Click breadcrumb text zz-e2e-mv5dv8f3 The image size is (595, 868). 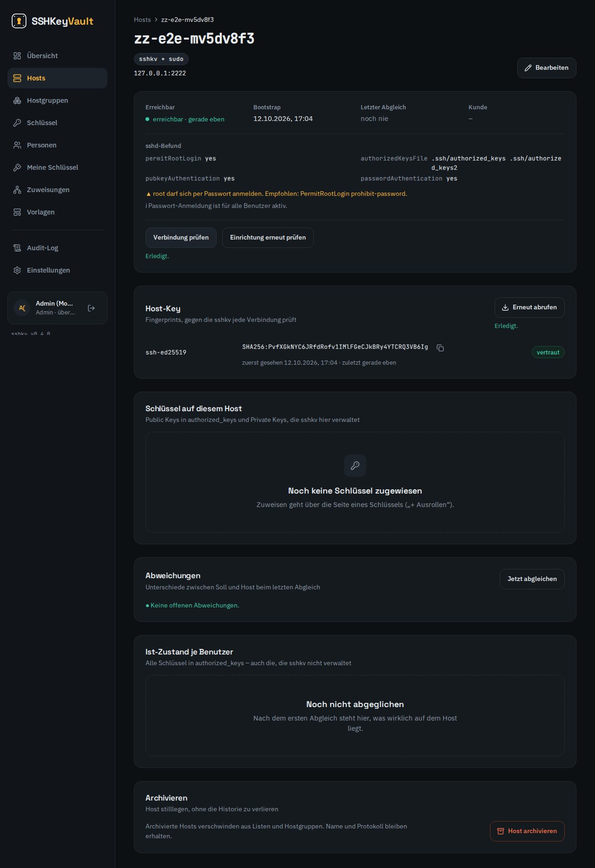(187, 20)
